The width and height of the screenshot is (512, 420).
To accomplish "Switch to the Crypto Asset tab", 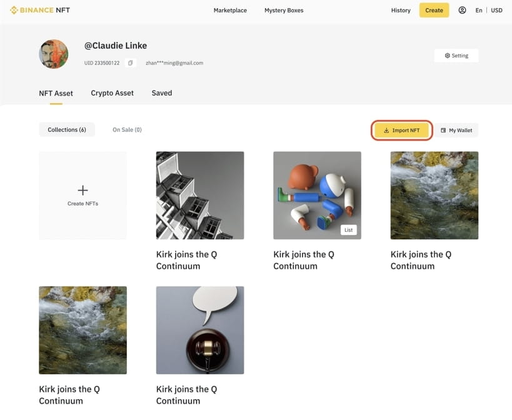I will [x=112, y=93].
